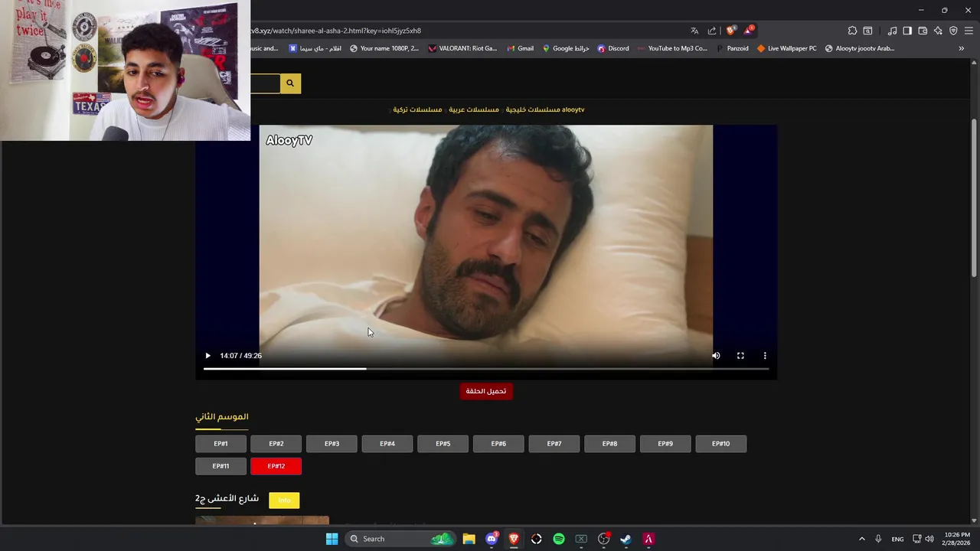The height and width of the screenshot is (551, 980).
Task: Open Discord from the taskbar
Action: [492, 539]
